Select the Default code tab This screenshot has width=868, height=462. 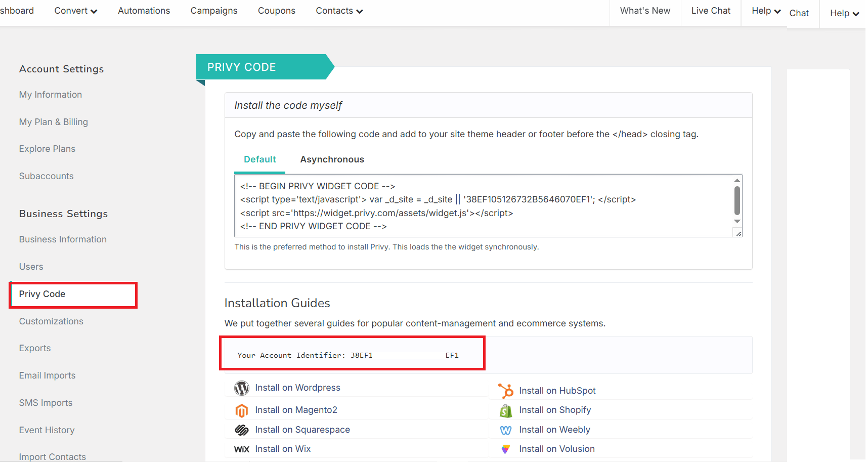[259, 159]
